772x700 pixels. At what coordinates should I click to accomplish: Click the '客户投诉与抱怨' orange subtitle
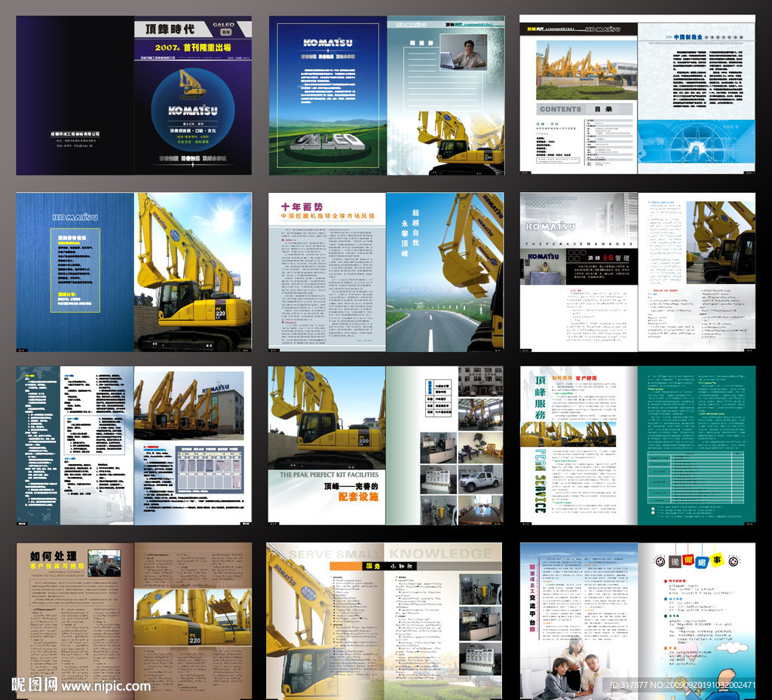pyautogui.click(x=57, y=566)
